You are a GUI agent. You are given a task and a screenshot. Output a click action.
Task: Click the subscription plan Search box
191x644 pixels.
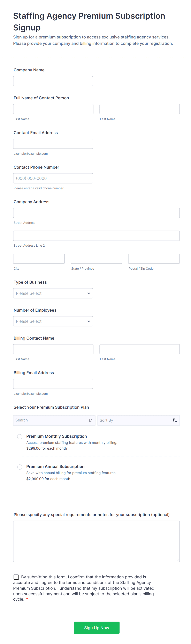pyautogui.click(x=50, y=420)
